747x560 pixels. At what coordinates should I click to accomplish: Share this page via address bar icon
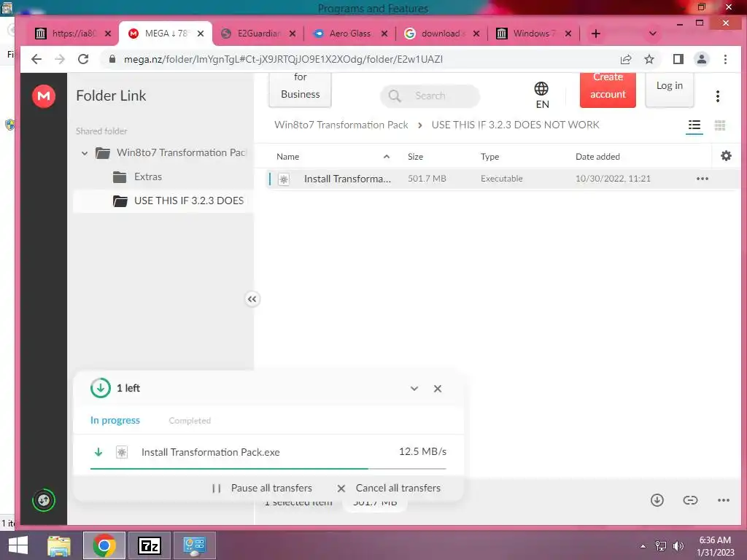(x=625, y=59)
